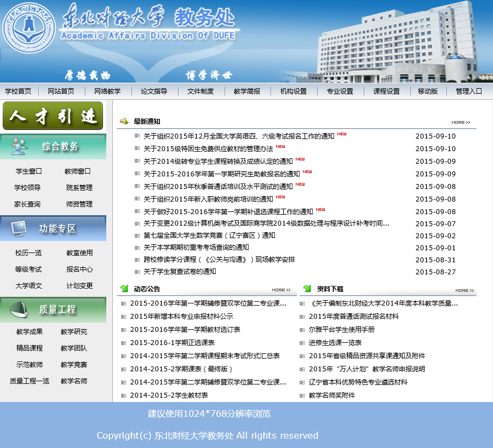Viewport: 493px width, 448px height.
Task: Open 跨校修读学分课程 现场教学安排 notice
Action: click(x=219, y=260)
